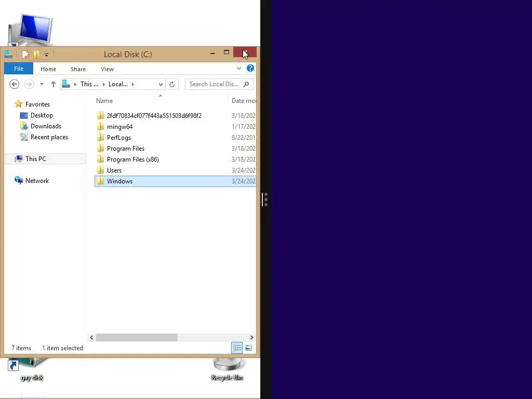532x399 pixels.
Task: Switch to Large icons view in status bar
Action: (x=248, y=348)
